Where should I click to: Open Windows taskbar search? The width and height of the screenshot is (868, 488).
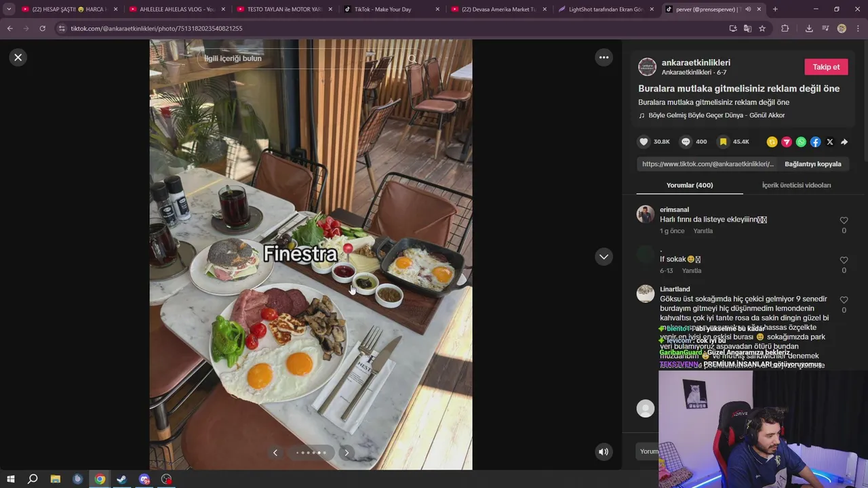point(33,479)
